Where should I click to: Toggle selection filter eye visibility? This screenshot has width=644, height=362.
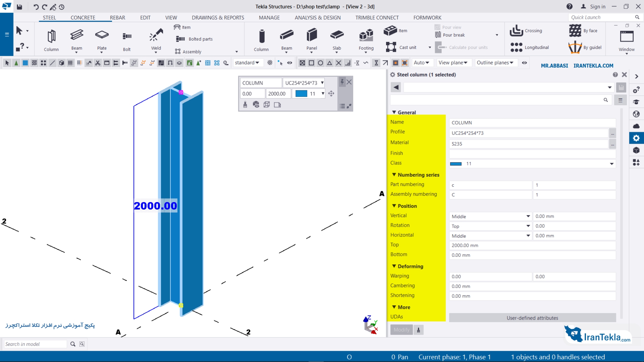[289, 63]
